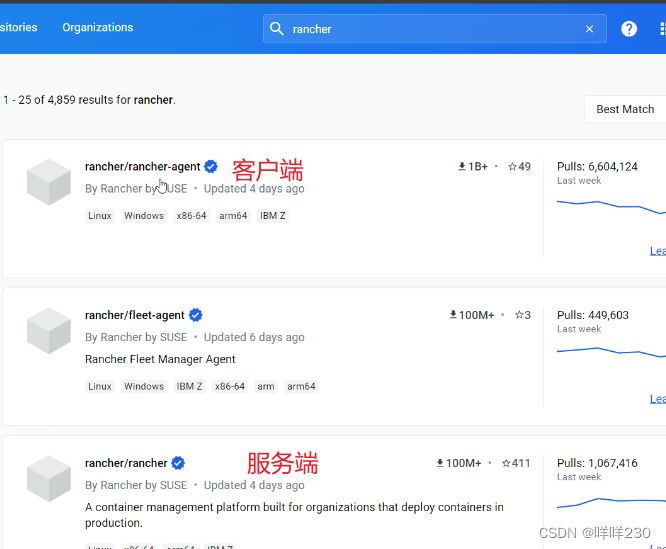This screenshot has width=666, height=549.
Task: Open the rancher/rancher repository link
Action: pyautogui.click(x=126, y=463)
